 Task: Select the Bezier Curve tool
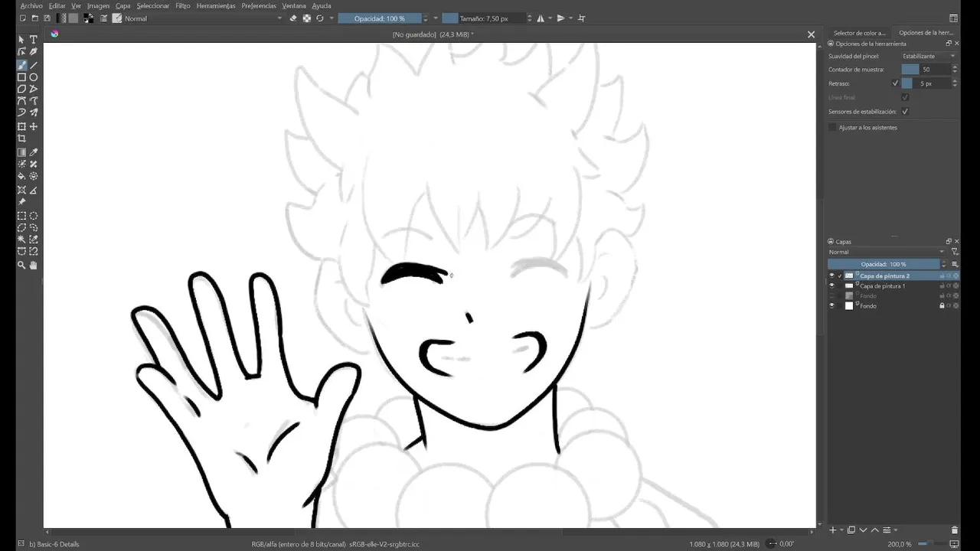[x=21, y=100]
